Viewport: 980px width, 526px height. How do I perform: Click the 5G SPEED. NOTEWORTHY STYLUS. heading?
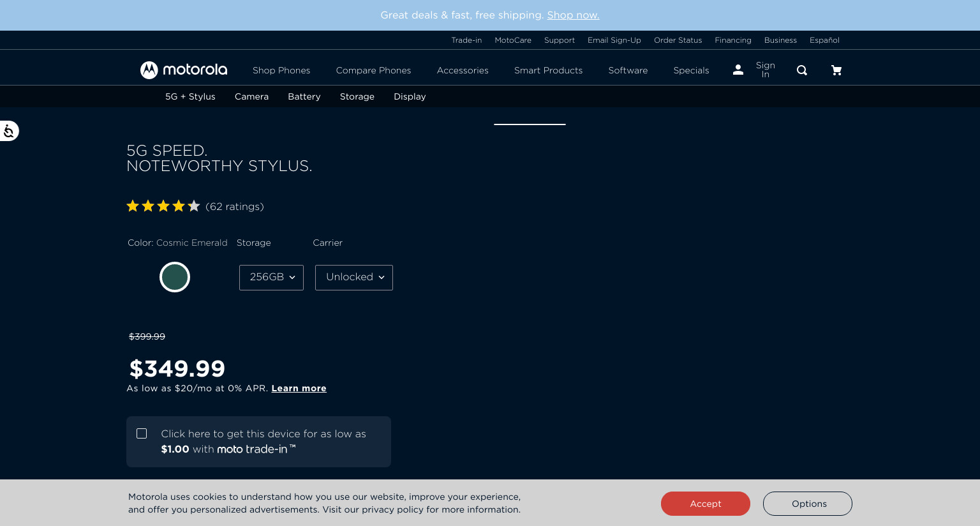tap(219, 158)
